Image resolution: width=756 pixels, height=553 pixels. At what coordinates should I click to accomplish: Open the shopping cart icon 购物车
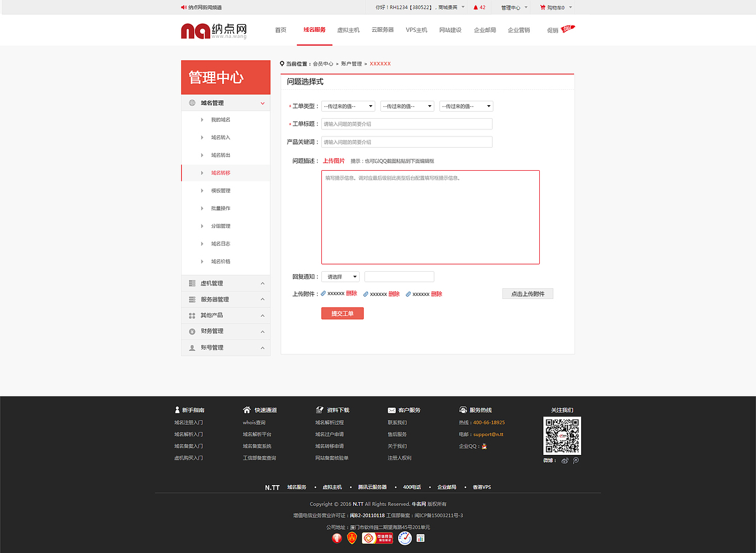pos(543,8)
